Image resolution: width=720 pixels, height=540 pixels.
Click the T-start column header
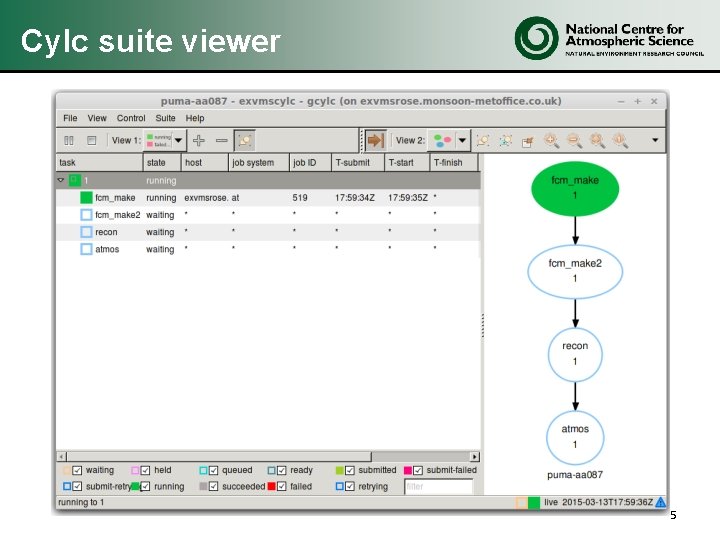[x=407, y=163]
